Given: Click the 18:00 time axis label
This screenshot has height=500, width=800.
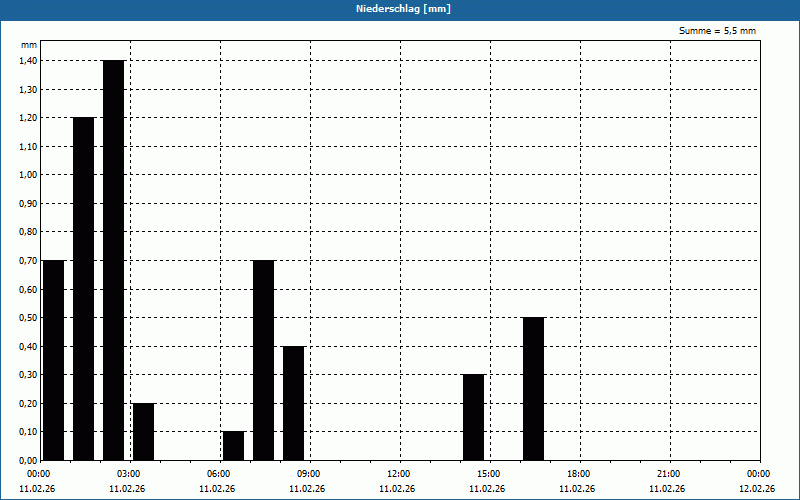Looking at the screenshot, I should [x=579, y=474].
